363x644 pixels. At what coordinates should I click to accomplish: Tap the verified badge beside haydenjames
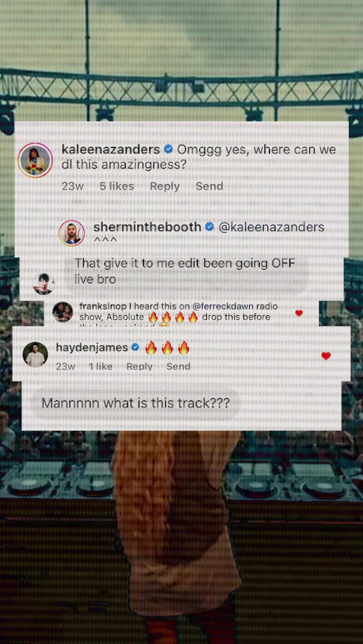pos(135,348)
